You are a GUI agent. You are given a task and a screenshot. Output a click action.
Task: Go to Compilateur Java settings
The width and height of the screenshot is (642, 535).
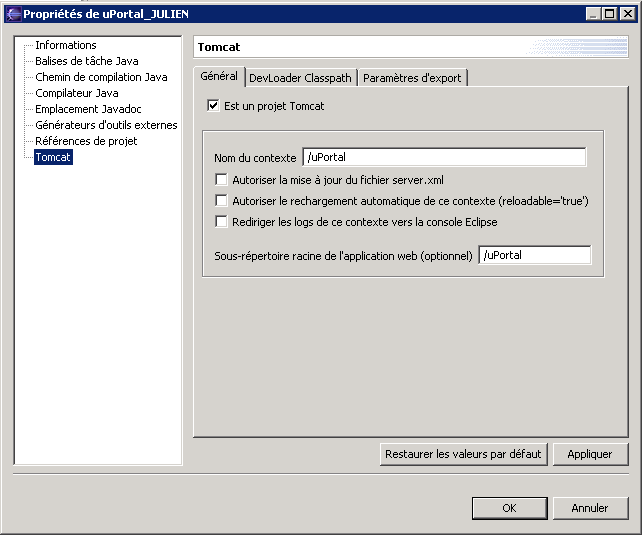pyautogui.click(x=77, y=93)
